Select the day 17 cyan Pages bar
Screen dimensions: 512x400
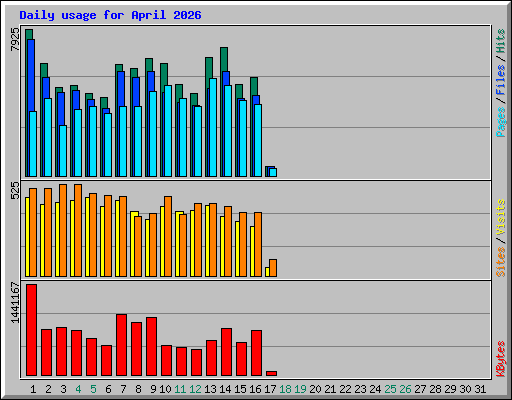[273, 172]
